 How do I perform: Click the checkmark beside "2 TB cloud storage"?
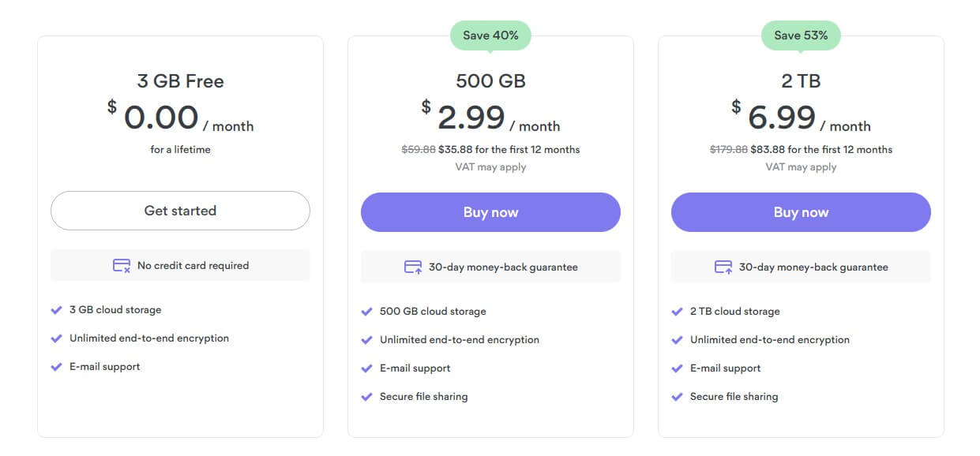click(x=677, y=311)
